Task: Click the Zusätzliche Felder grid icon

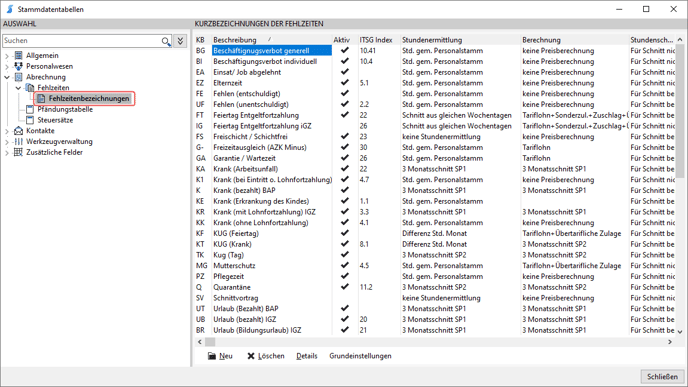Action: [18, 152]
